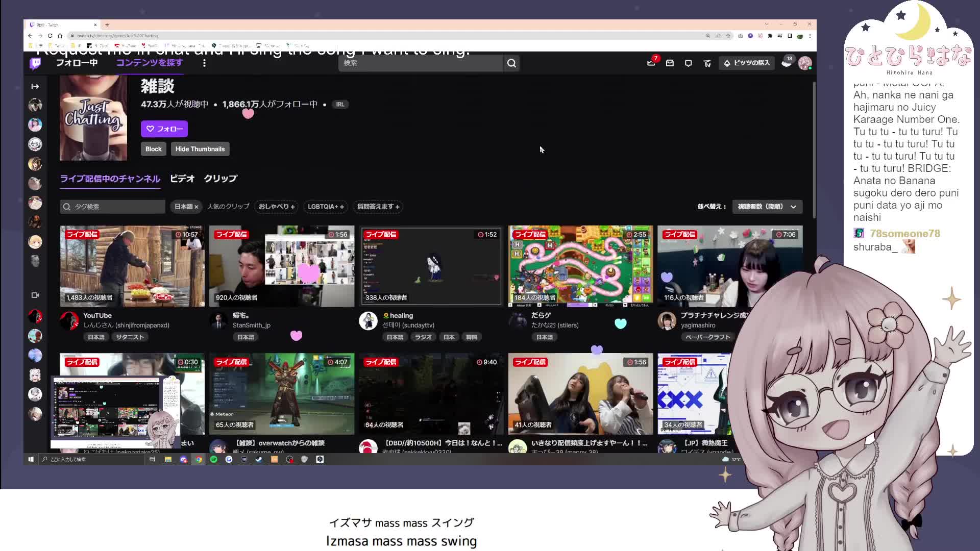Switch to フォロー中 tab

coord(77,63)
